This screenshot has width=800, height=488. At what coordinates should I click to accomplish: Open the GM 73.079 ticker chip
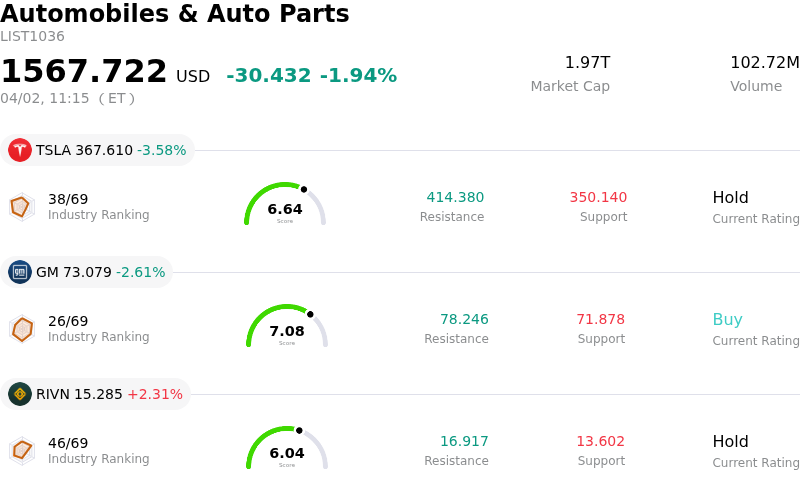pyautogui.click(x=88, y=272)
